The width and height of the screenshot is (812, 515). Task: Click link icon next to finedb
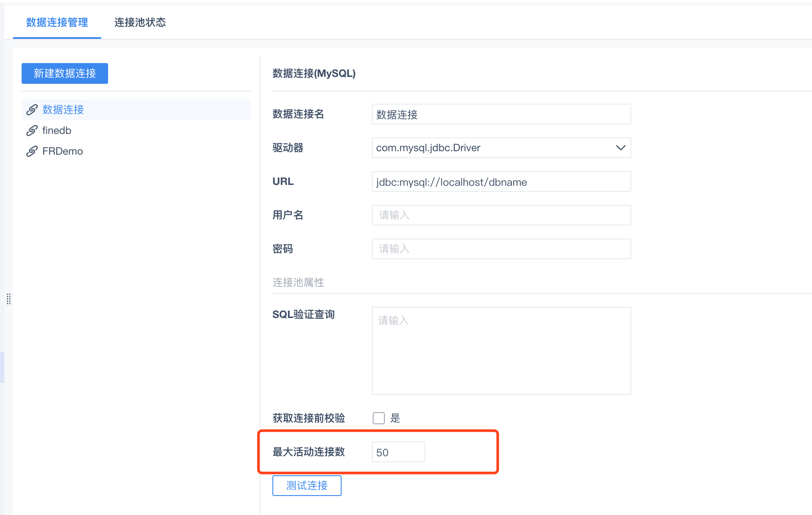tap(32, 130)
